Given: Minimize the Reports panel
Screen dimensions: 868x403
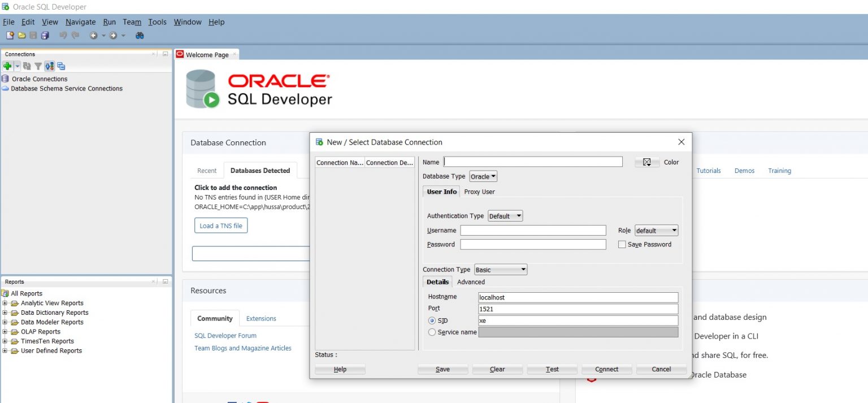Looking at the screenshot, I should pos(165,281).
